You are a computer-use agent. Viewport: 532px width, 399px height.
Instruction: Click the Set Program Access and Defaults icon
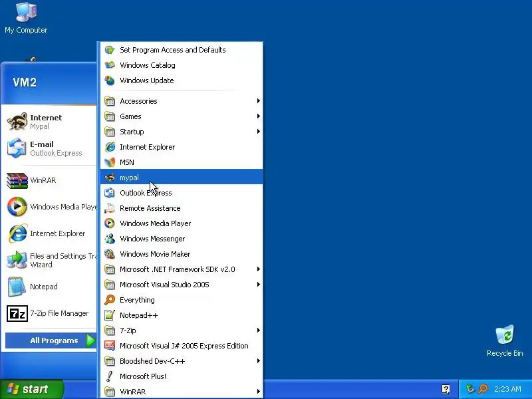pos(110,50)
